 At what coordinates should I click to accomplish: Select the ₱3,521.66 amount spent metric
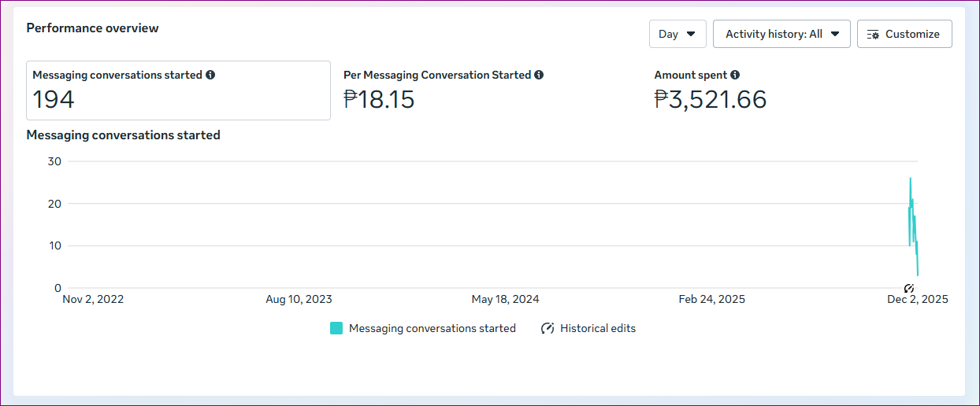tap(710, 100)
